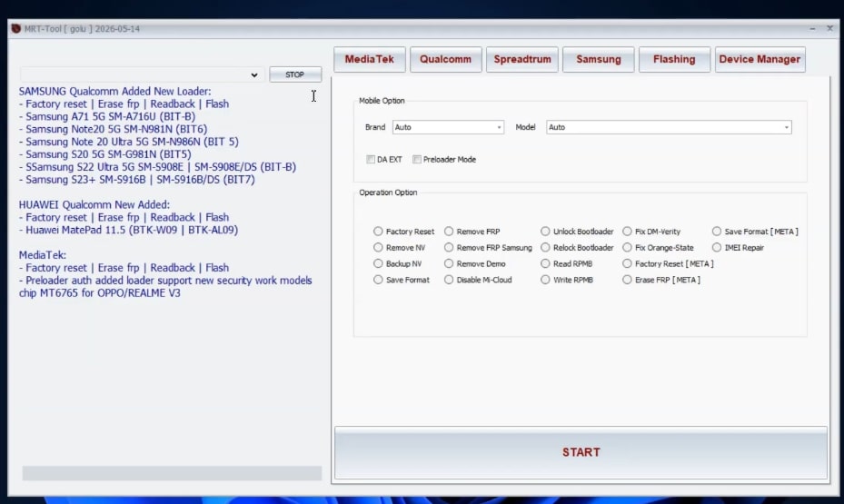Choose the Save Format option
Viewport: 844px width, 504px height.
(x=378, y=280)
